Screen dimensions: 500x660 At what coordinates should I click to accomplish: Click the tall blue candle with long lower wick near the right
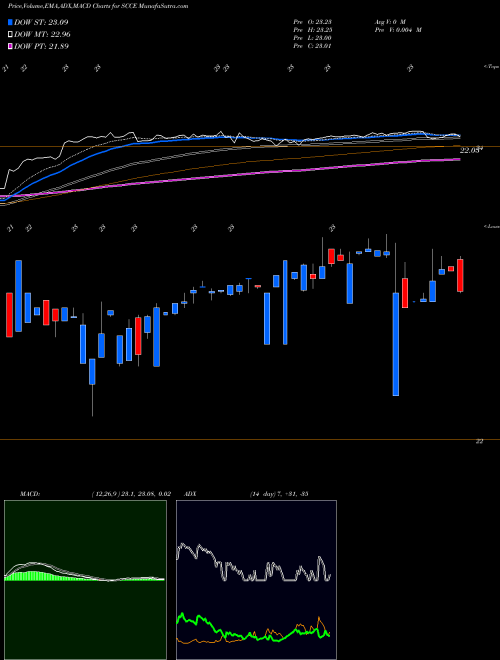(x=396, y=344)
